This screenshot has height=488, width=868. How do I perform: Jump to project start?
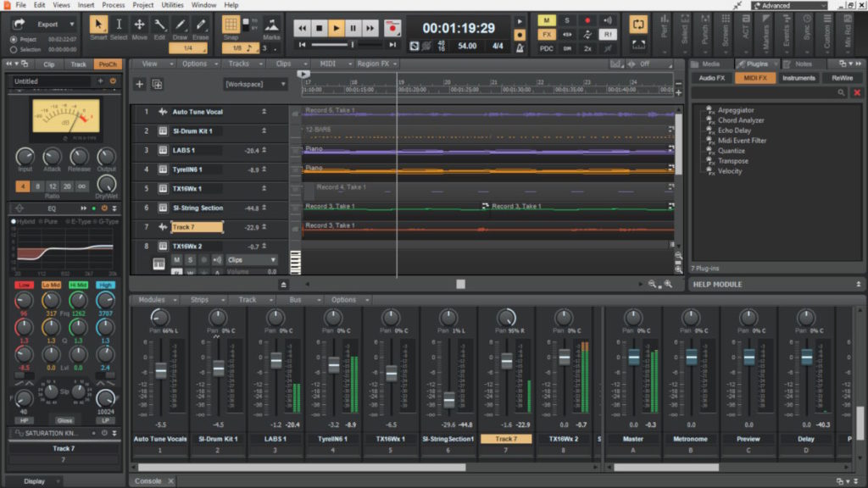pos(302,45)
